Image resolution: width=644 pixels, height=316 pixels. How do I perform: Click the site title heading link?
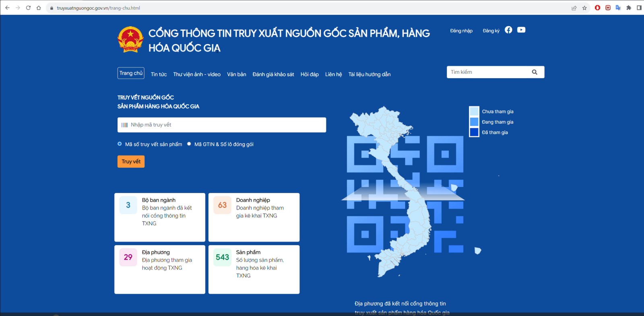(289, 40)
